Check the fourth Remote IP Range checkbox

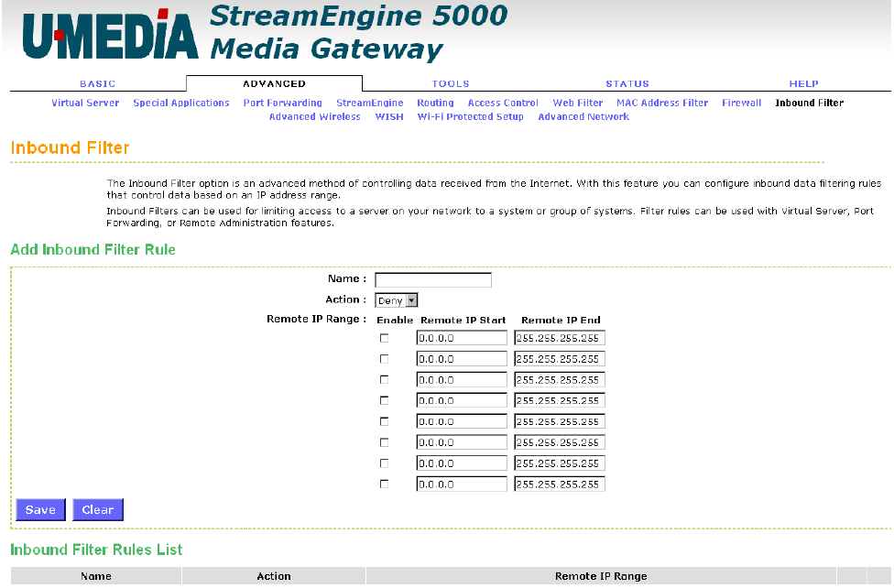(x=385, y=400)
